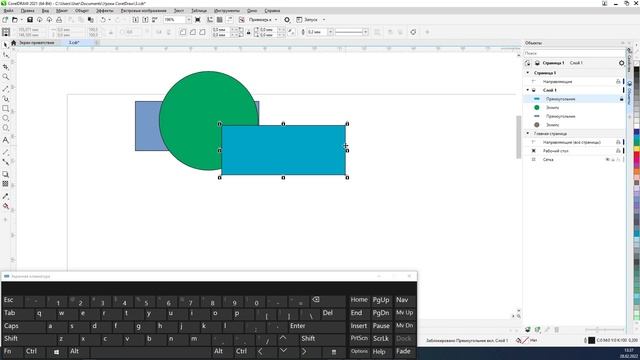Select the Parallel Dimension line tool
This screenshot has height=360, width=640.
point(5,152)
